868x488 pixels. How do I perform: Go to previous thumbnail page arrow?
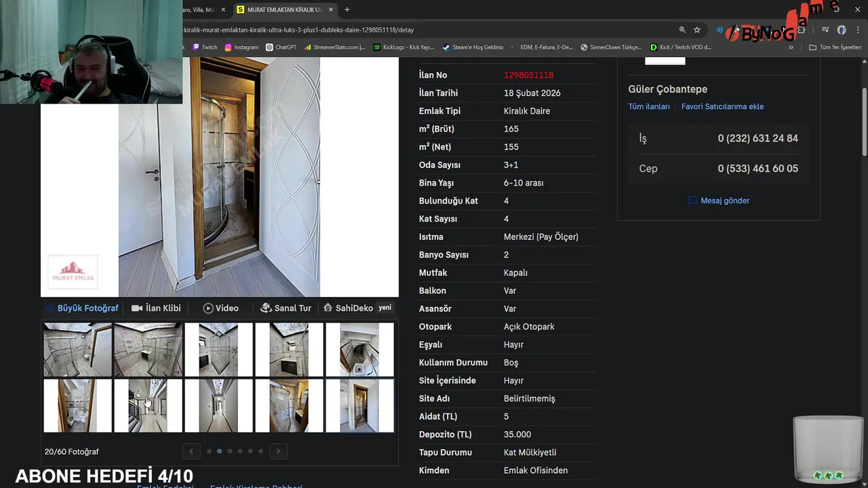click(x=191, y=451)
